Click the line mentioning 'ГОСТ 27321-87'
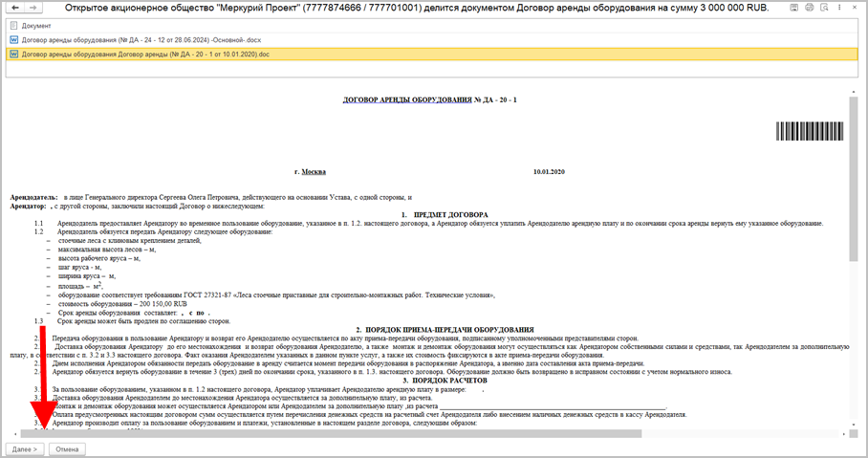The image size is (868, 458). click(x=277, y=295)
